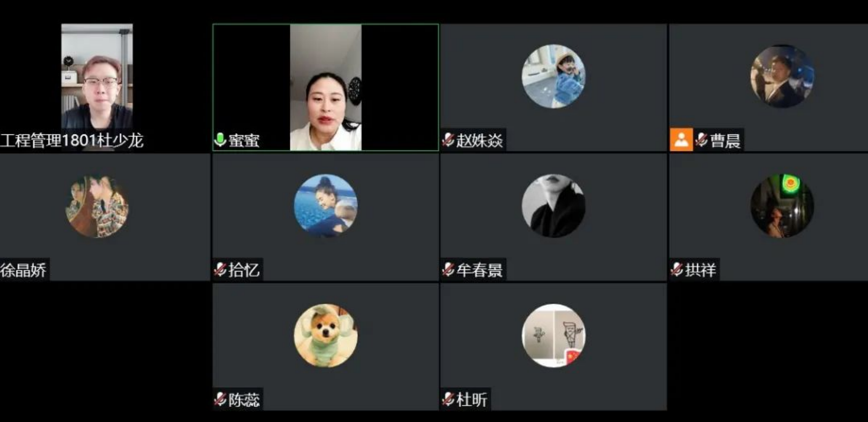The image size is (868, 422).
Task: Click the muted microphone icon beside 拱祥
Action: [677, 269]
